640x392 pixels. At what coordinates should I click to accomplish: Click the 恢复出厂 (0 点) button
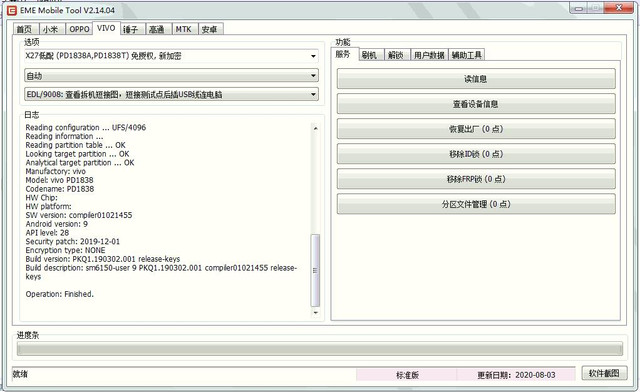tap(476, 129)
